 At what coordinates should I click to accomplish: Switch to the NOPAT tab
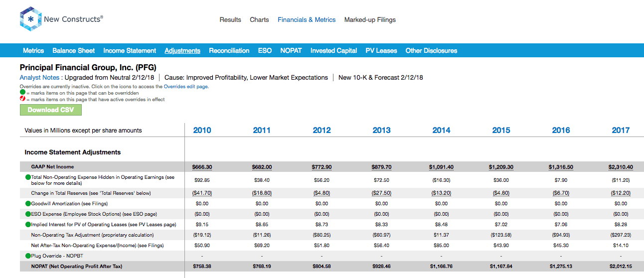[x=291, y=50]
